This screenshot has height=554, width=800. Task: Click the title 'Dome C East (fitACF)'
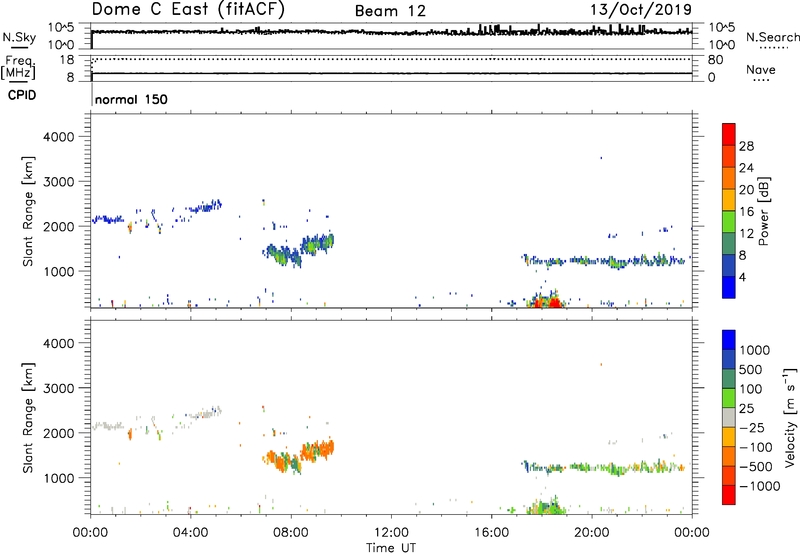point(188,9)
